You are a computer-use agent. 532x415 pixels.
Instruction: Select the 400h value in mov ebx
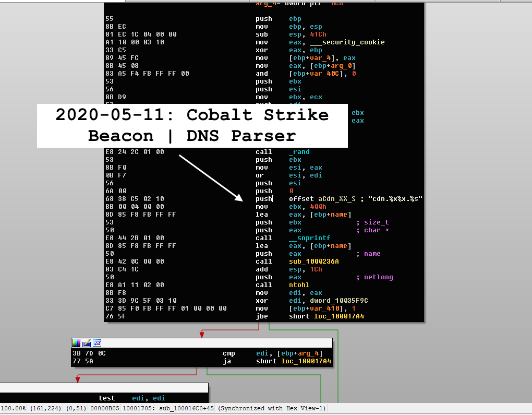318,207
